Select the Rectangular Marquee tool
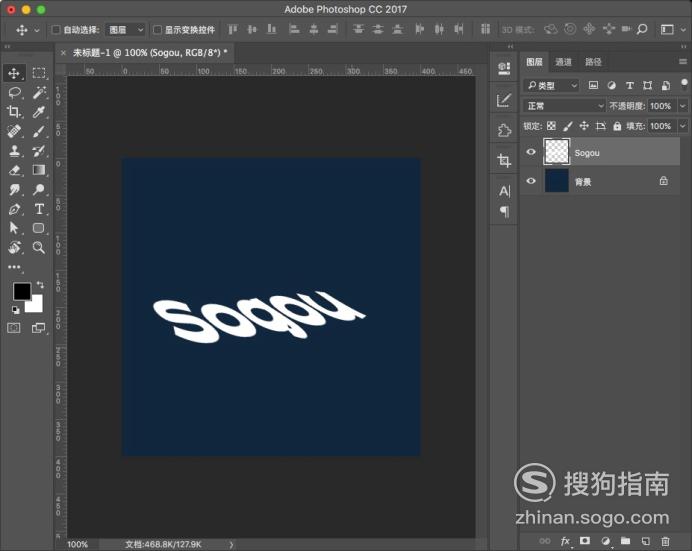The width and height of the screenshot is (692, 551). click(39, 73)
